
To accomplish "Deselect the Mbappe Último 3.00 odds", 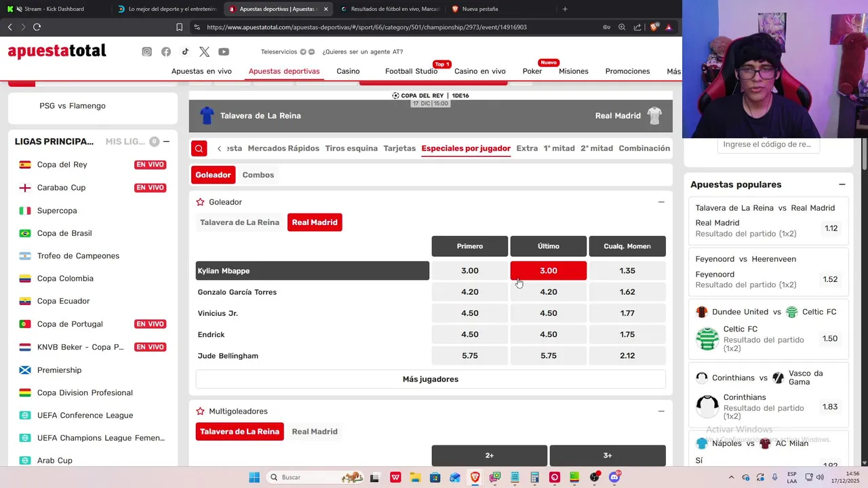I will tap(549, 270).
